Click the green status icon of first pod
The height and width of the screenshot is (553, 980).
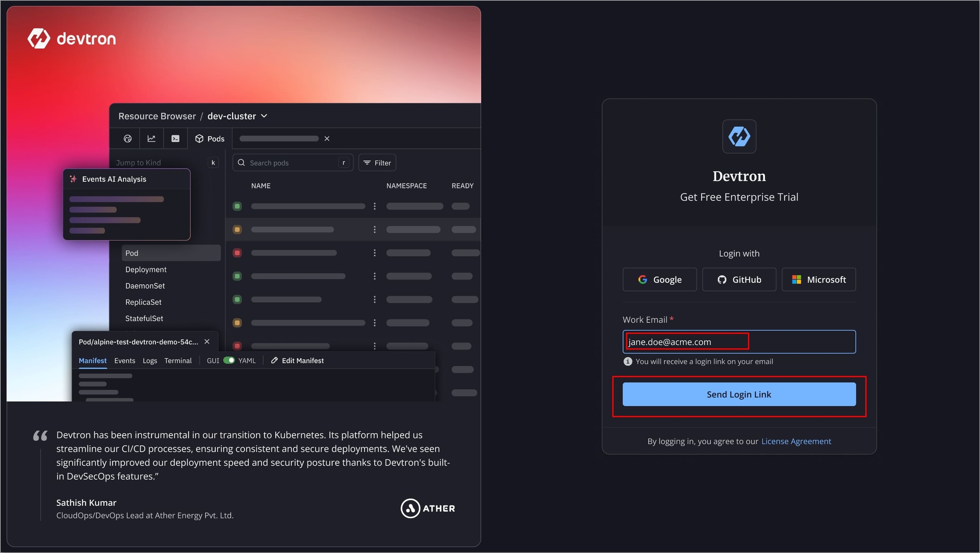click(237, 206)
